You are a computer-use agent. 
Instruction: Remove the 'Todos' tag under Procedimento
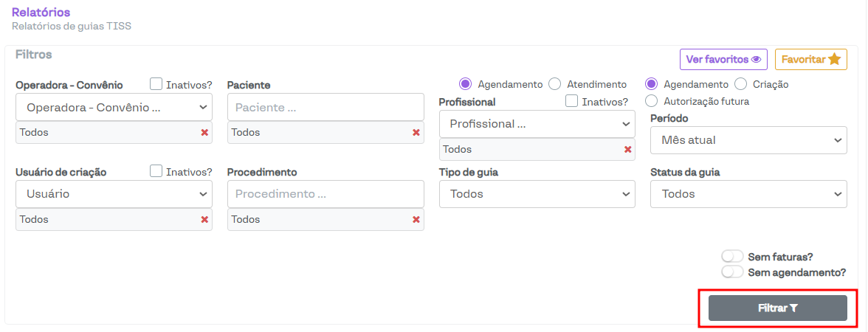(x=416, y=220)
